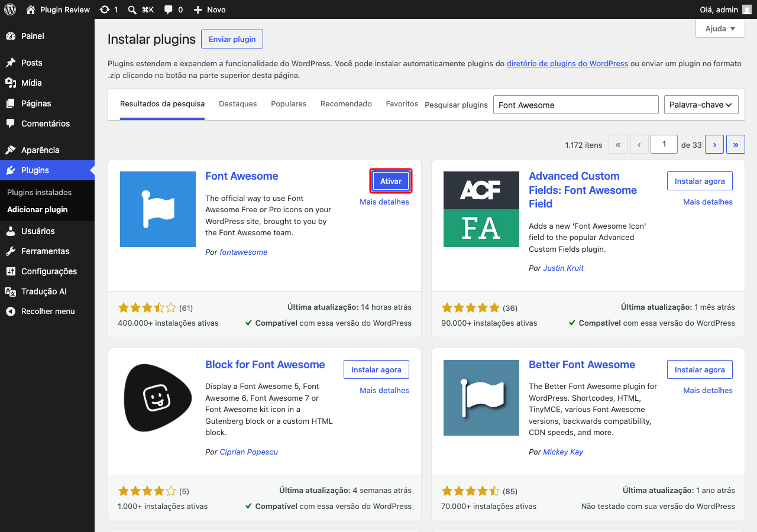Click the Mídia icon in sidebar
Image resolution: width=757 pixels, height=532 pixels.
tap(11, 83)
